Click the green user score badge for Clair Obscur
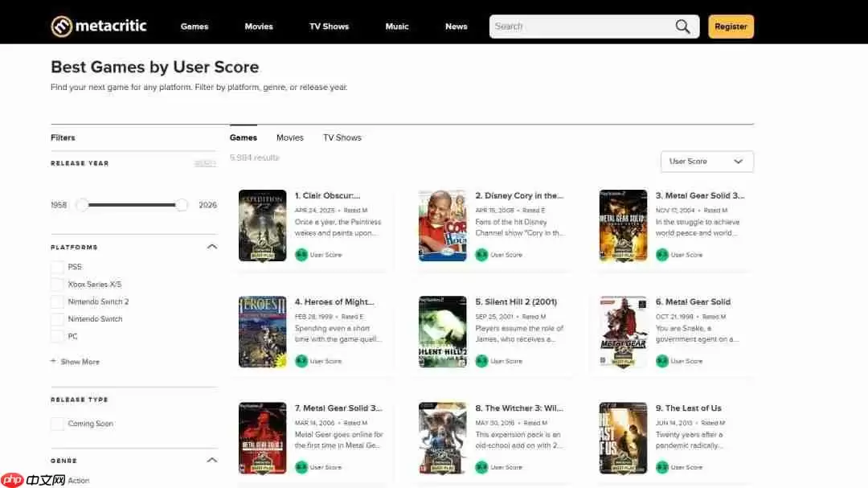This screenshot has width=868, height=488. (301, 255)
